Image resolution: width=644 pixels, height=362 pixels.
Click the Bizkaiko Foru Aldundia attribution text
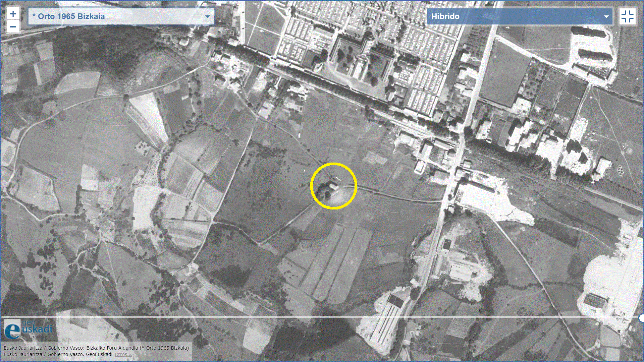point(112,348)
